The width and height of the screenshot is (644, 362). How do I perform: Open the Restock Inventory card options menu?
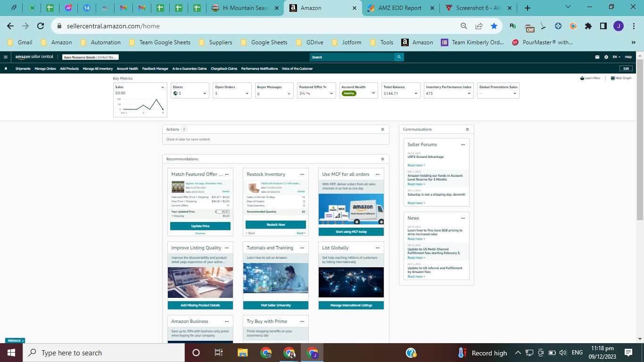302,174
